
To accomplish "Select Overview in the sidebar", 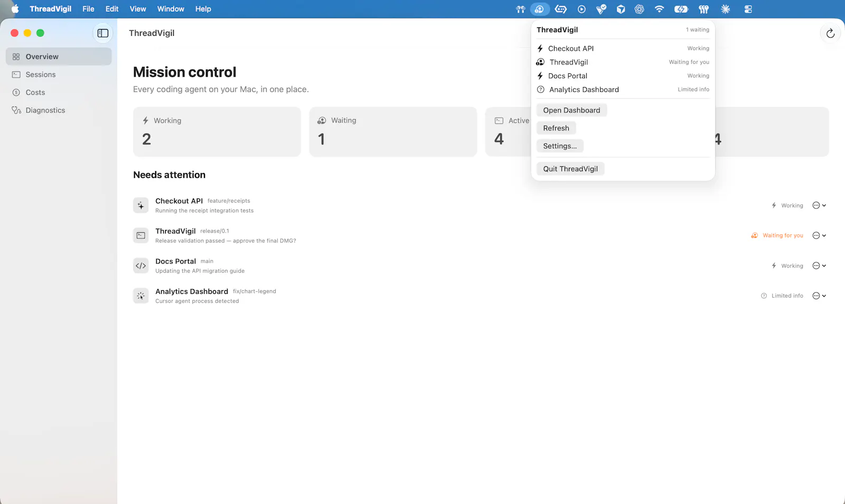I will [x=59, y=56].
